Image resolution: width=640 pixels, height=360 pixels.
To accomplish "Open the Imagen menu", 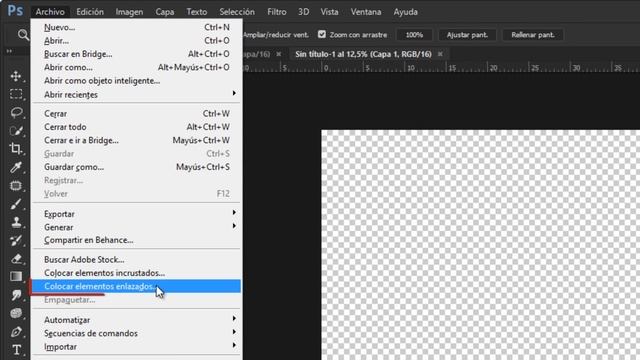I will 129,12.
